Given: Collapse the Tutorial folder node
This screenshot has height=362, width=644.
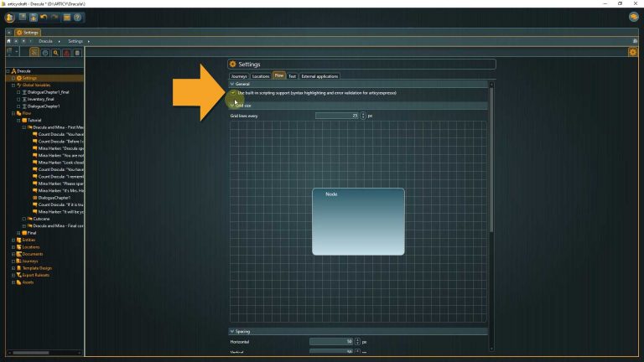Looking at the screenshot, I should click(x=18, y=121).
